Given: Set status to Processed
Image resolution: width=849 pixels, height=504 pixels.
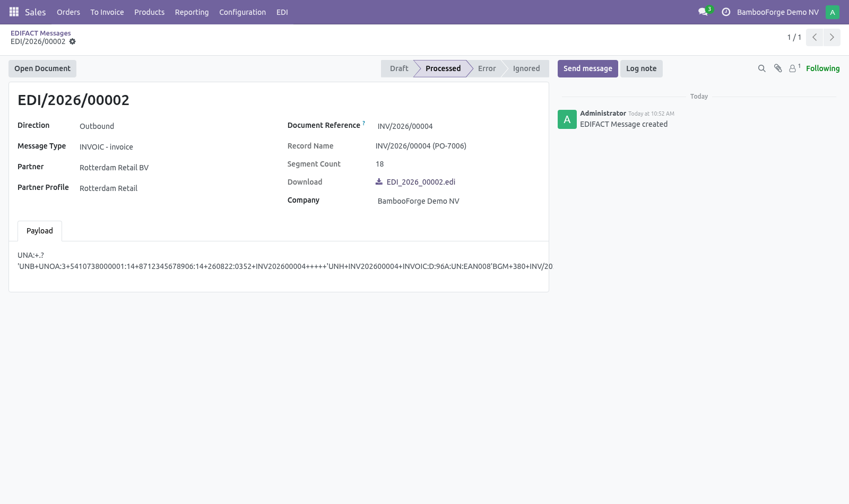Looking at the screenshot, I should (443, 68).
